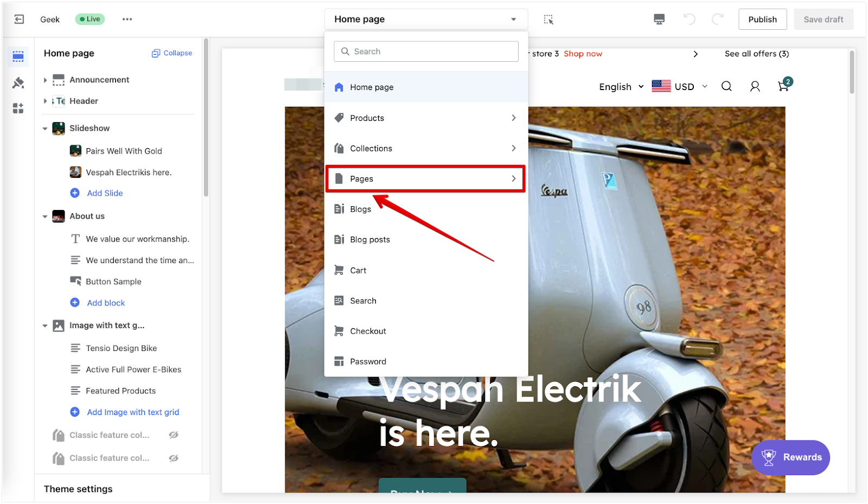
Task: Click plus icon beside Add Image with text grid
Action: 75,412
